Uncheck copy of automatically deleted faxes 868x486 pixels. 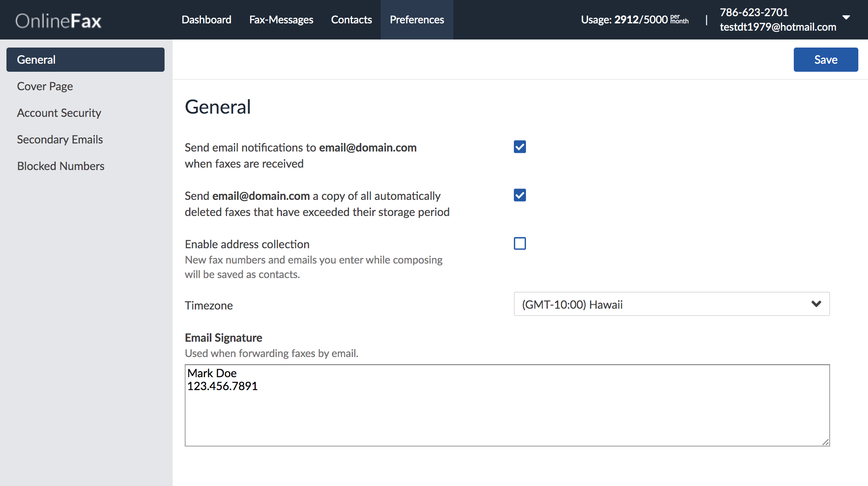(x=520, y=195)
